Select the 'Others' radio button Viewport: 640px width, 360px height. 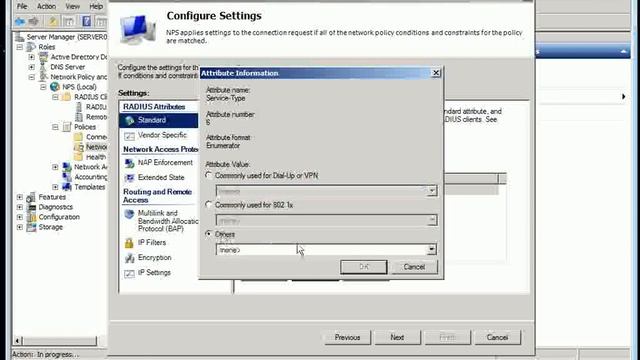click(209, 234)
